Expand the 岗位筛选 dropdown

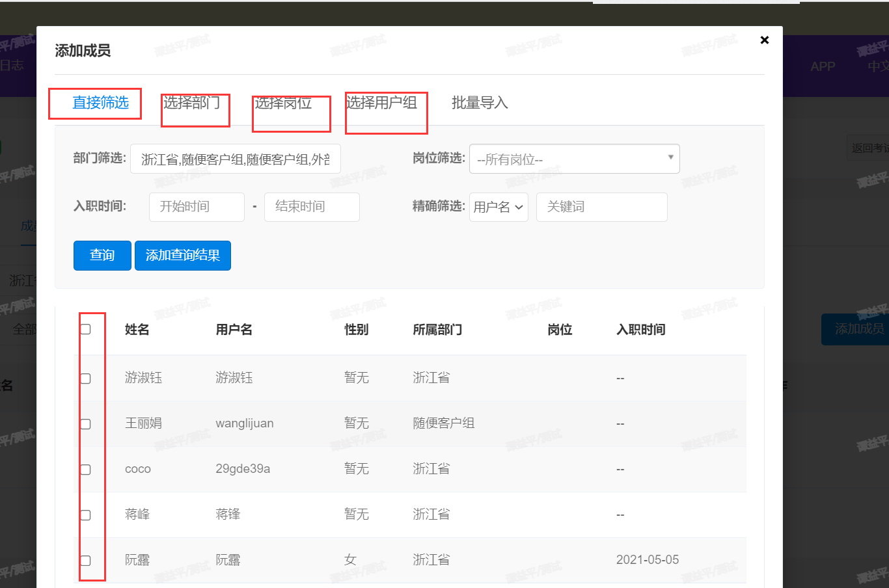pos(574,159)
